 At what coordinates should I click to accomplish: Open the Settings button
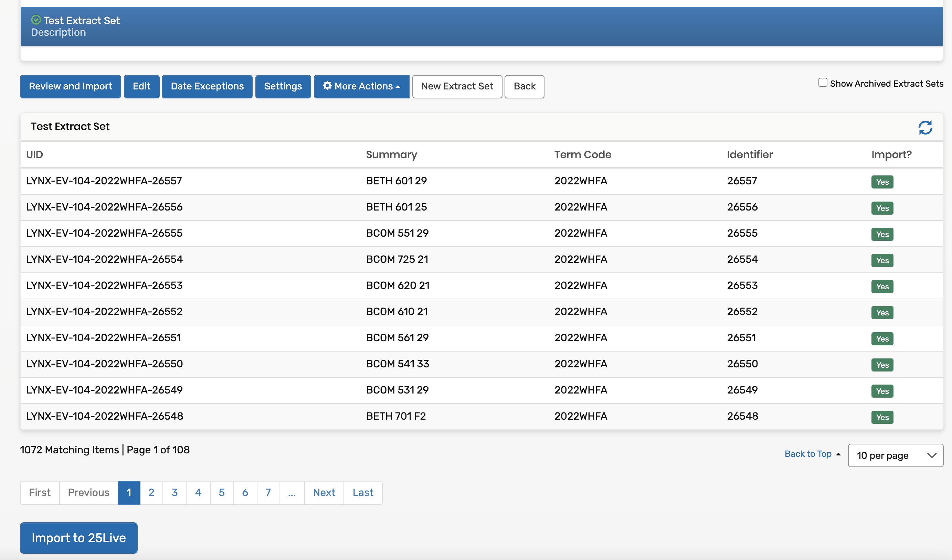[x=283, y=86]
